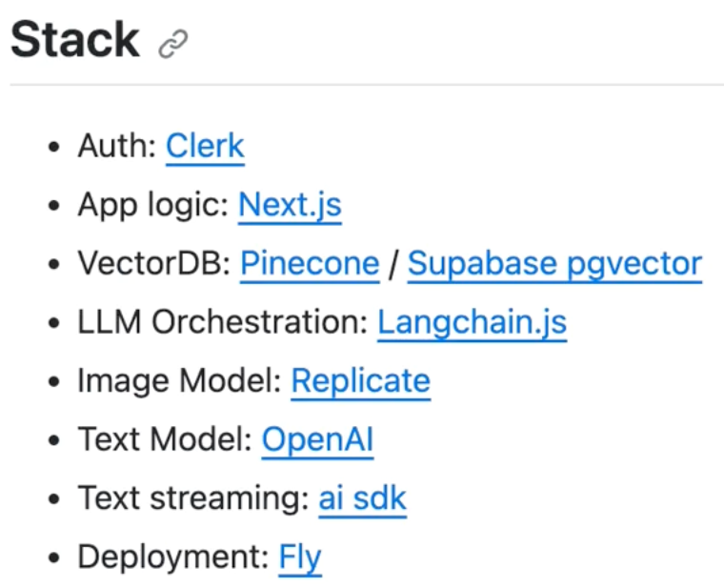Click the "App logic:" label text
This screenshot has width=724, height=588.
(x=152, y=205)
